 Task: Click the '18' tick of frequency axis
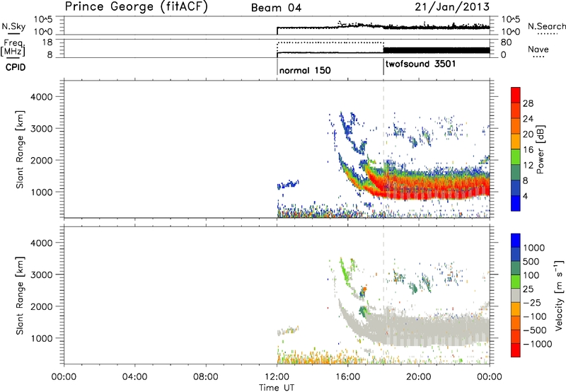click(48, 42)
